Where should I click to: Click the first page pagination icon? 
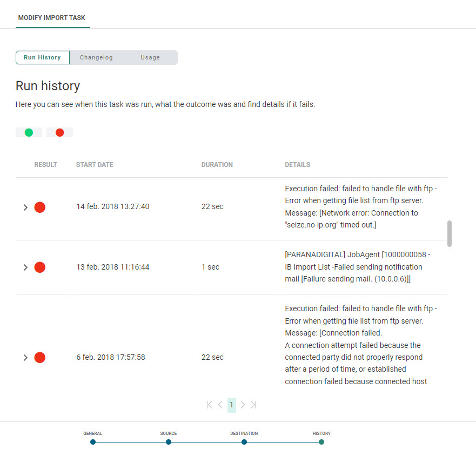pos(210,405)
